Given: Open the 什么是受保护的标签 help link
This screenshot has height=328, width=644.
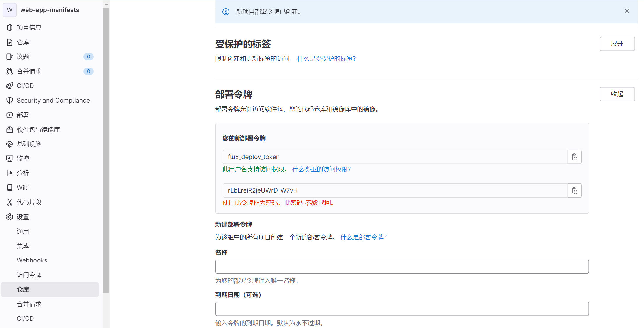Looking at the screenshot, I should [326, 59].
